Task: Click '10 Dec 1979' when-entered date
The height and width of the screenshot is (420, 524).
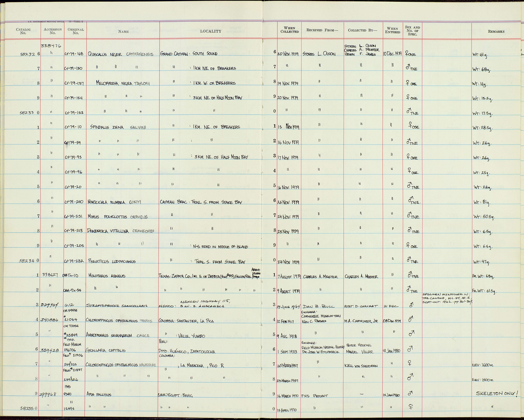Action: [x=393, y=54]
